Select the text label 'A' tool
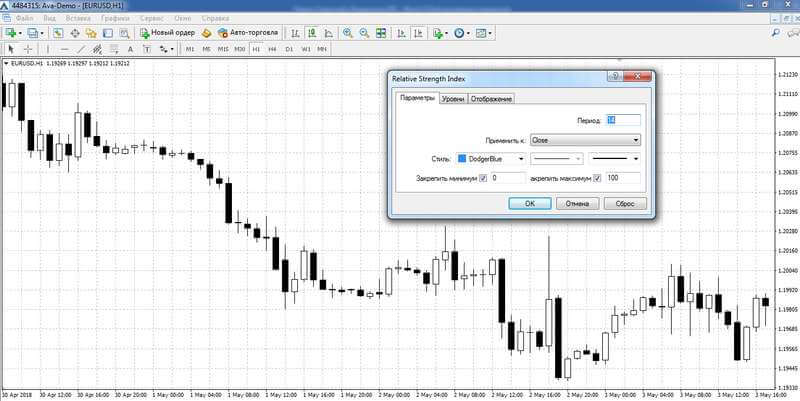The image size is (800, 401). [x=130, y=48]
